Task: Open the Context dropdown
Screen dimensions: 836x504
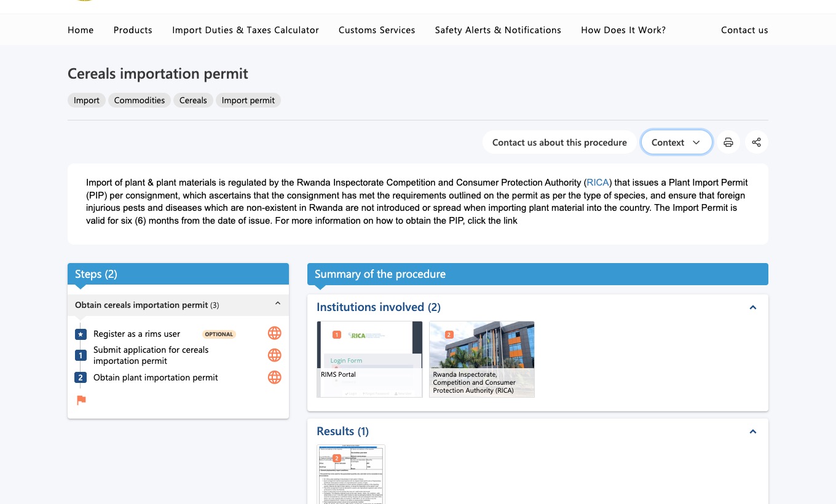Action: point(676,142)
